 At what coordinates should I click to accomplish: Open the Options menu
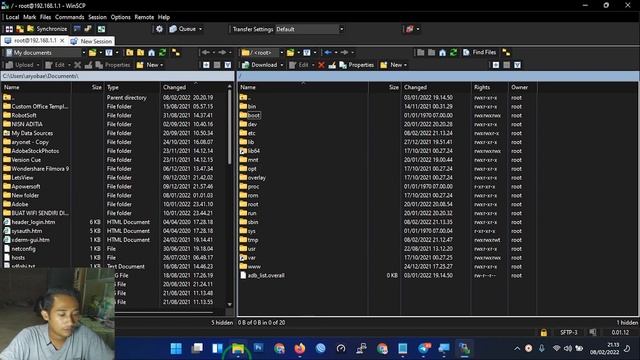[120, 17]
